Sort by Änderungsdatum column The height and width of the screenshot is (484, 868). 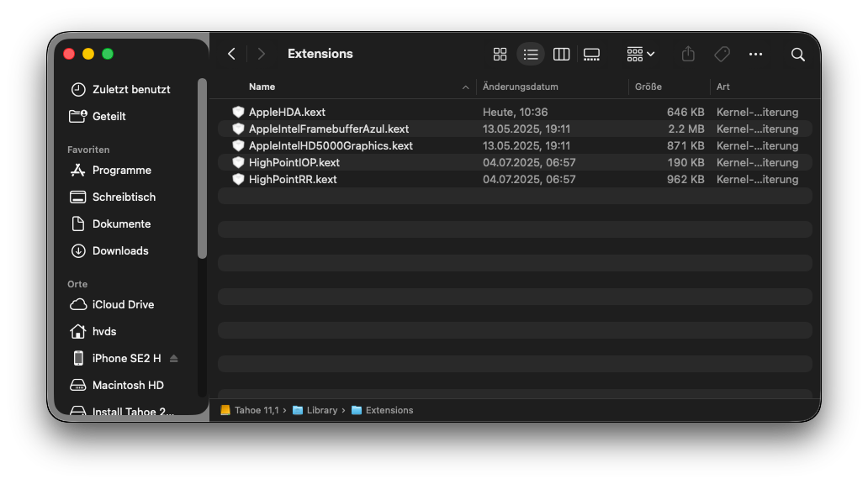click(521, 87)
